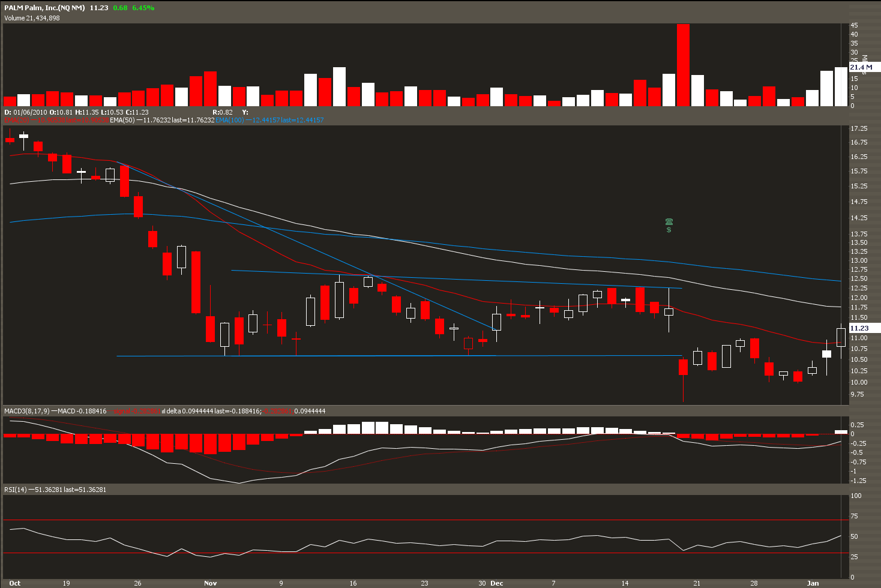Click the 25 level on RSI axis
881x588 pixels.
click(x=854, y=557)
